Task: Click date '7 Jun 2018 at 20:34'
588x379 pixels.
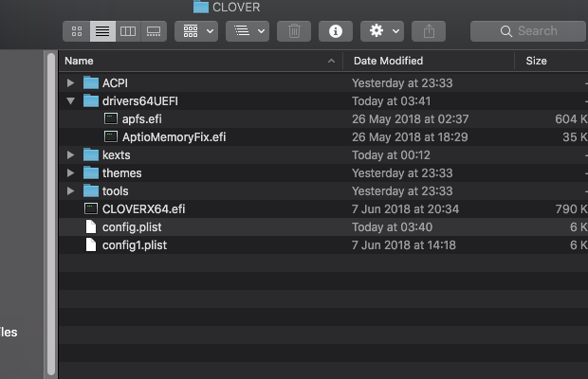Action: pyautogui.click(x=405, y=209)
